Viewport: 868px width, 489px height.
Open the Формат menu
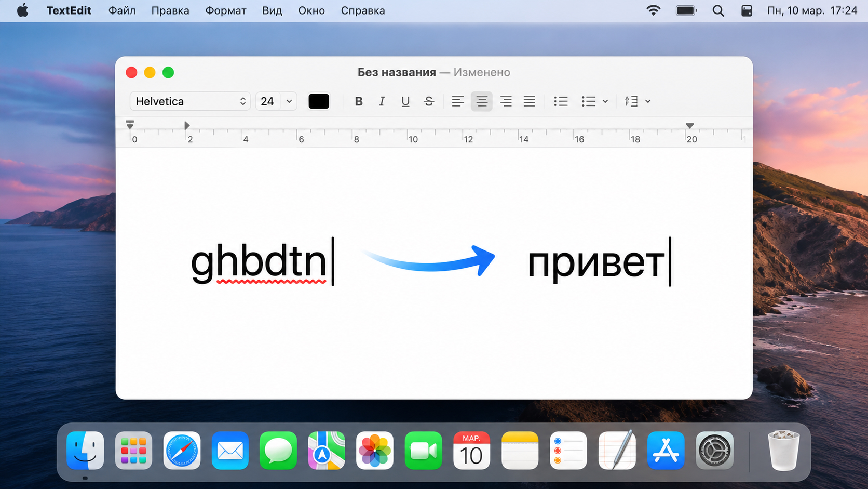pos(226,10)
